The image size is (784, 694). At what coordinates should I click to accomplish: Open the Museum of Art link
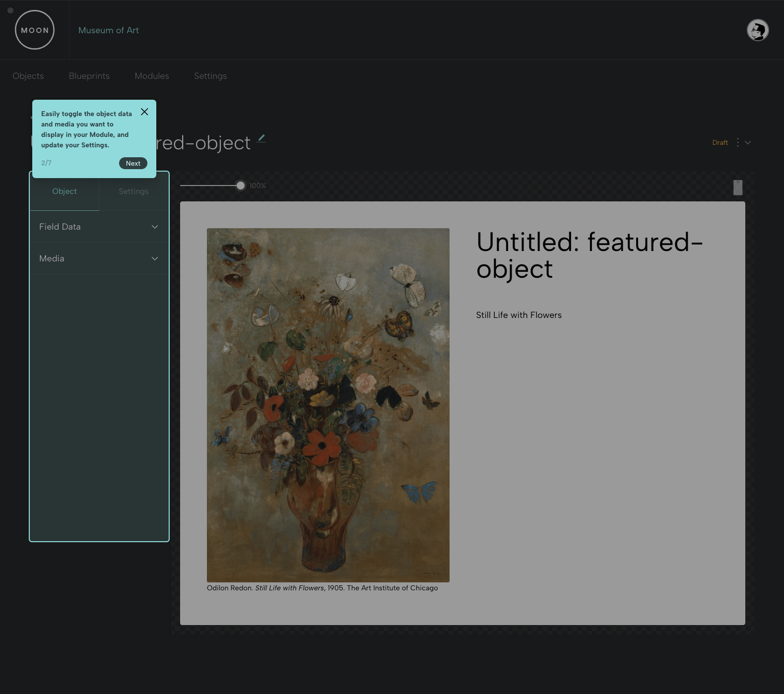coord(109,30)
